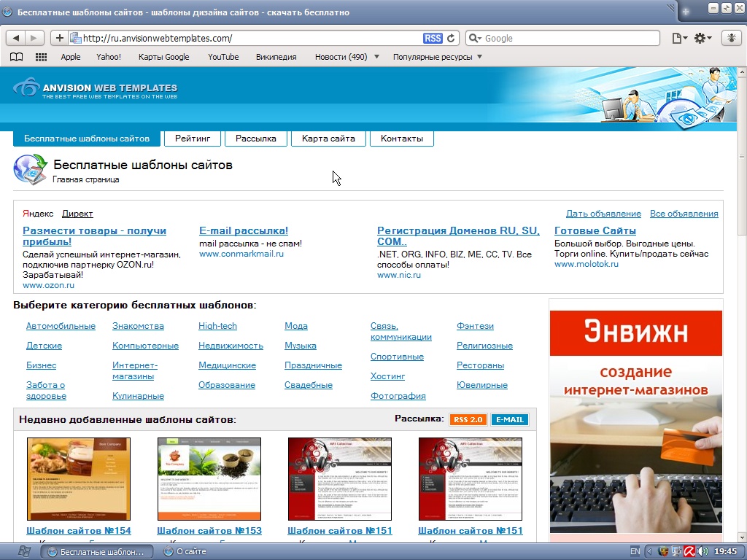Viewport: 747px width, 560px height.
Task: Open the Yahoo! bookmark
Action: (x=109, y=57)
